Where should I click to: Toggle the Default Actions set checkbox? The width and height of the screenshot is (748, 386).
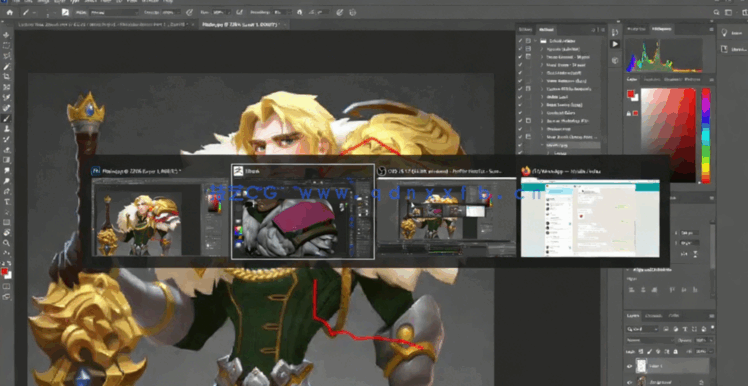click(520, 41)
